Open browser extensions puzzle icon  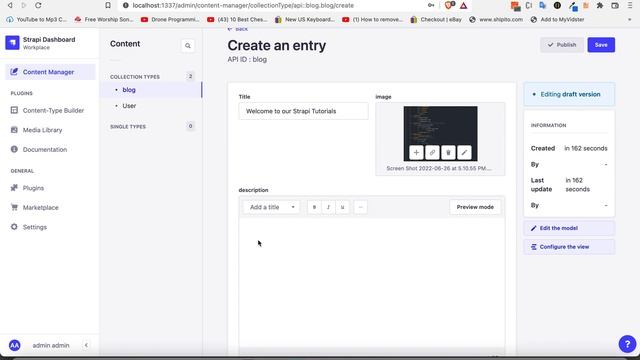pyautogui.click(x=600, y=5)
